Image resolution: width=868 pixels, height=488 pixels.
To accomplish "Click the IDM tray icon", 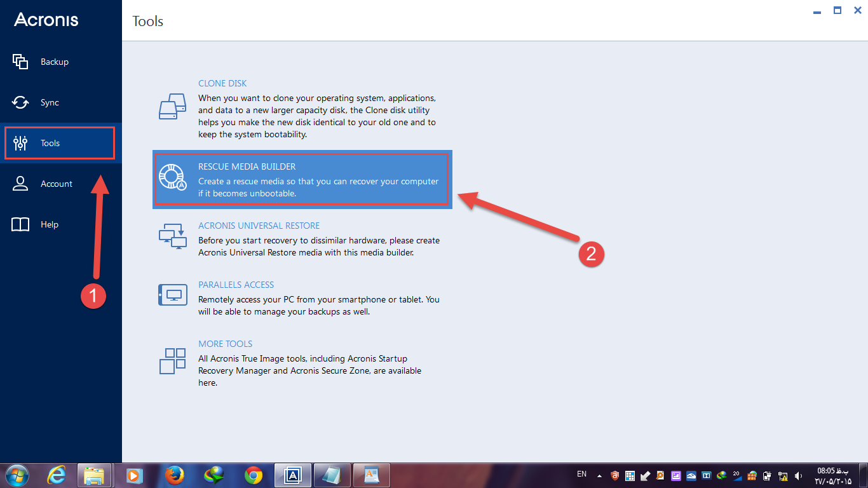I will pos(722,475).
